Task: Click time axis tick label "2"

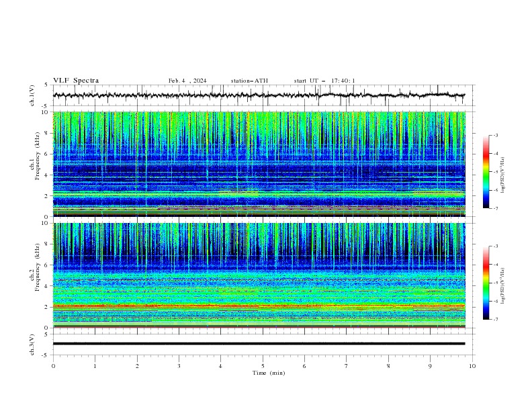Action: 137,366
